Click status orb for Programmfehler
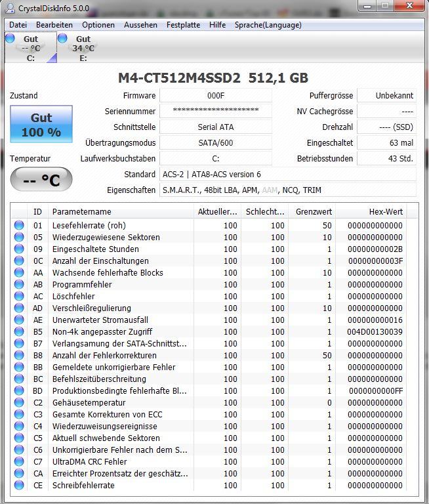Screen dimensions: 429x504 [19, 284]
